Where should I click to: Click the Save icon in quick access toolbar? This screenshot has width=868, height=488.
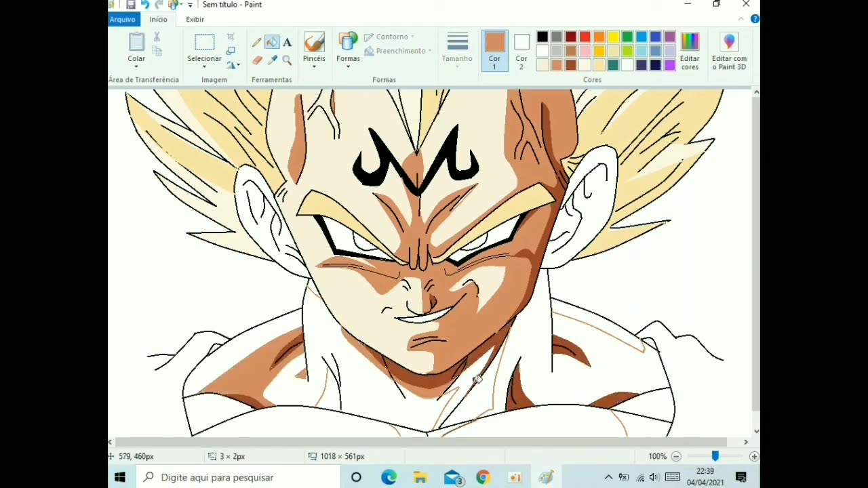click(131, 5)
